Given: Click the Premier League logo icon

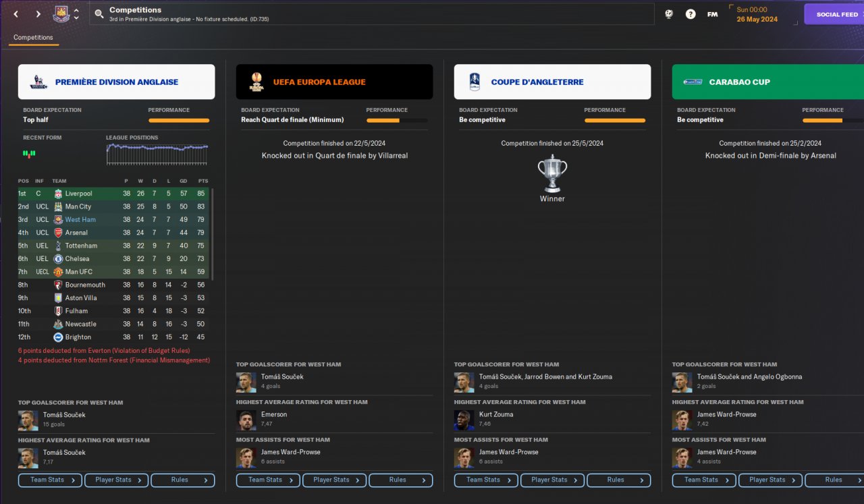Looking at the screenshot, I should (39, 82).
